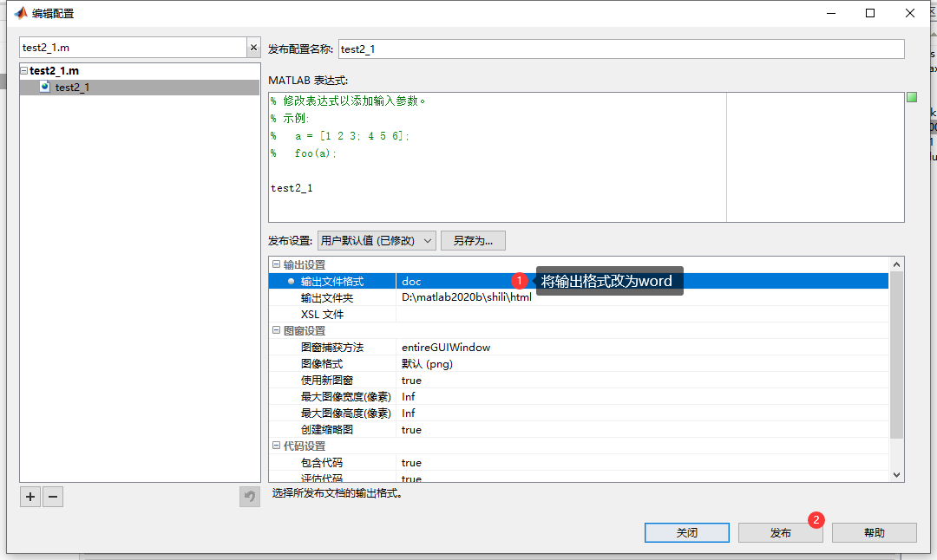This screenshot has width=937, height=560.
Task: Click scroll up arrow of settings list
Action: 896,264
